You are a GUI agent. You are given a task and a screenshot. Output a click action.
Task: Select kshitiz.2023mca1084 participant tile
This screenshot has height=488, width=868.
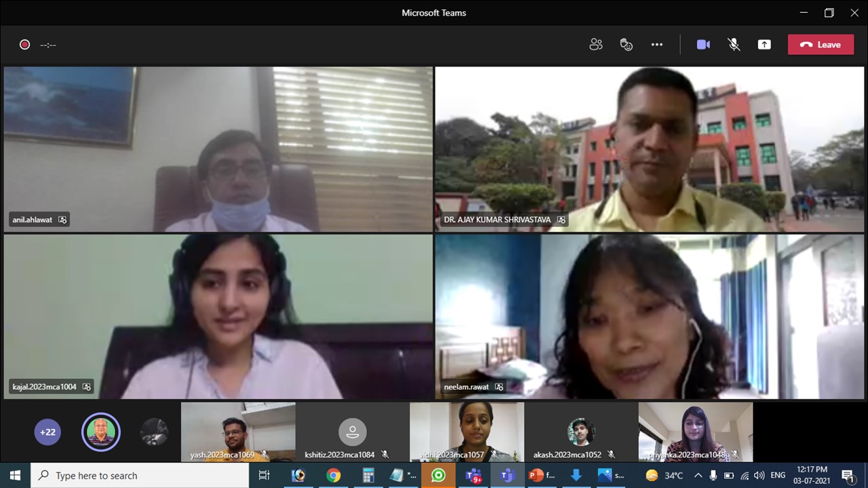click(352, 432)
